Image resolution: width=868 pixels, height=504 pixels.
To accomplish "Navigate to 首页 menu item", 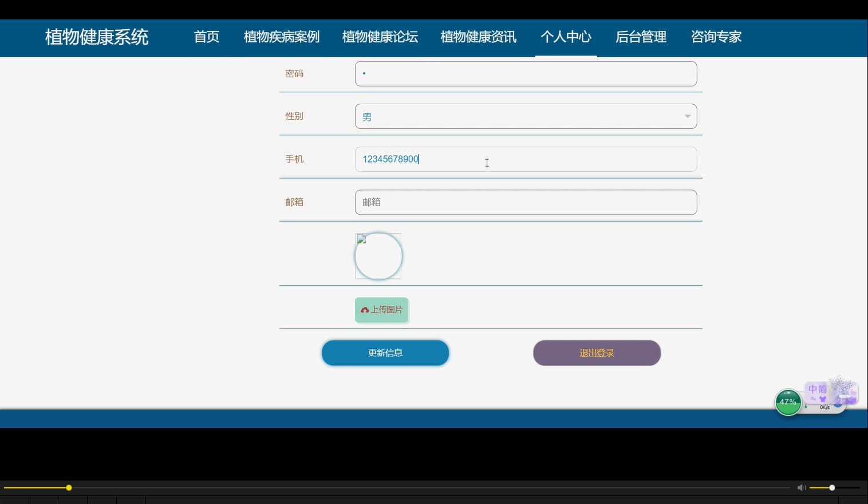I will point(206,37).
